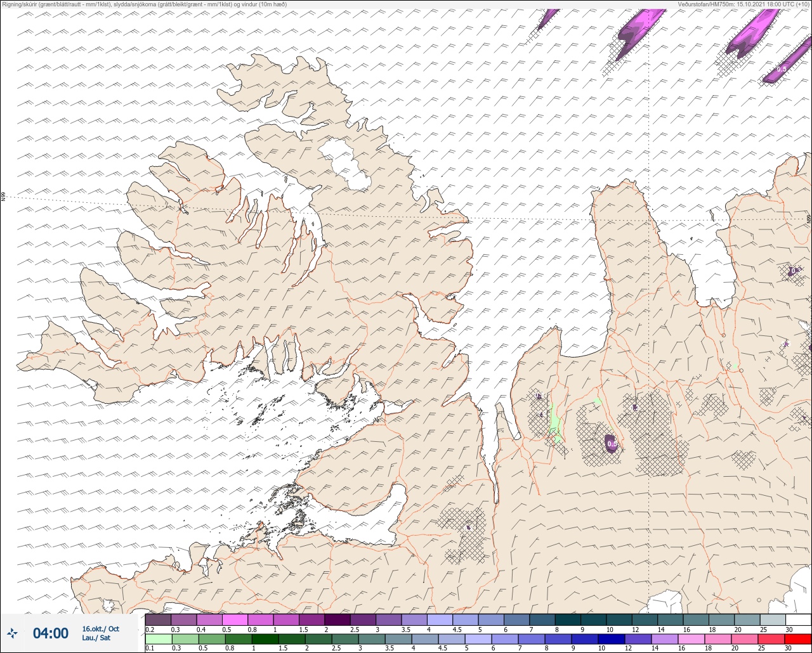Select the upper snow scale swatch labeled 8
This screenshot has width=812, height=653.
[x=568, y=619]
